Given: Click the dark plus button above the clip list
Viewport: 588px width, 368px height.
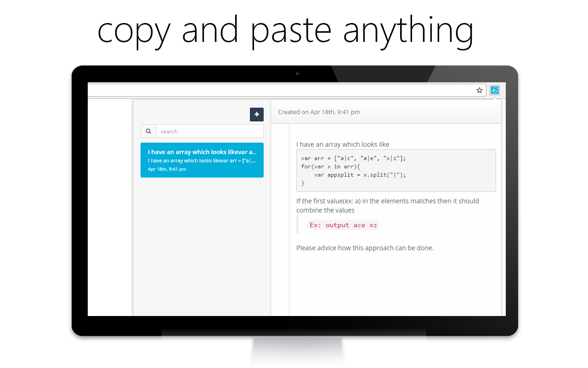Looking at the screenshot, I should pyautogui.click(x=257, y=114).
